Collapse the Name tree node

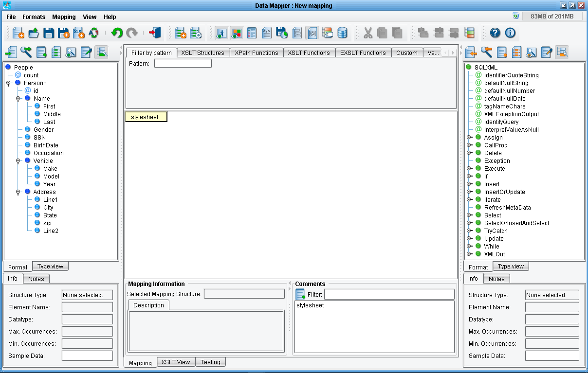(x=18, y=99)
